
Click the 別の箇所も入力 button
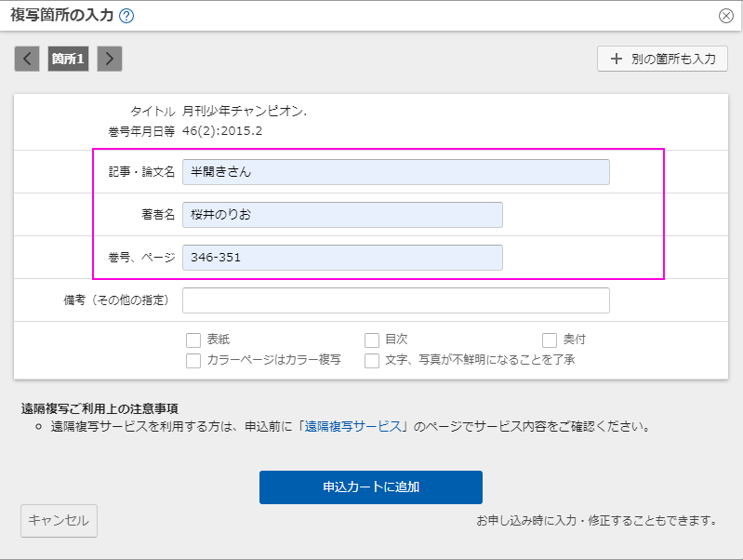point(662,59)
